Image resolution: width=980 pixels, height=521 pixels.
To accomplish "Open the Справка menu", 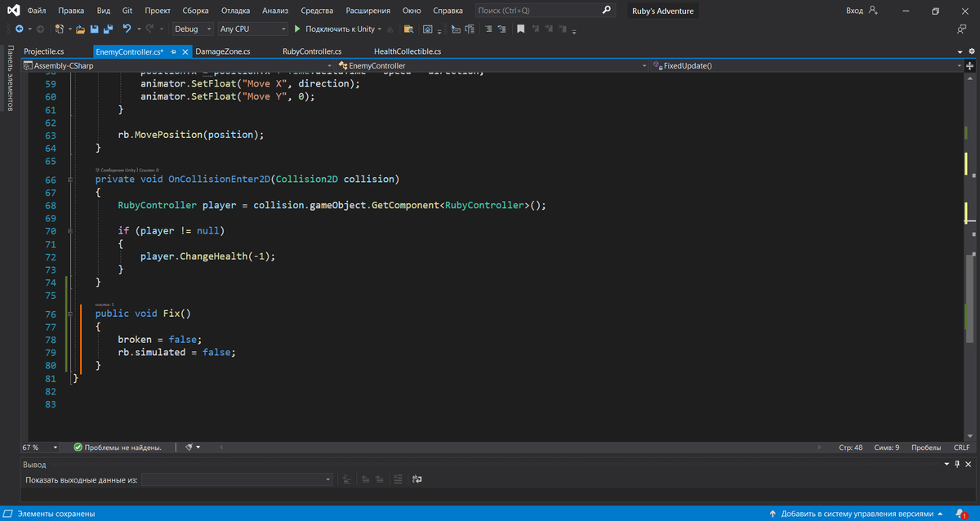I will pyautogui.click(x=448, y=11).
